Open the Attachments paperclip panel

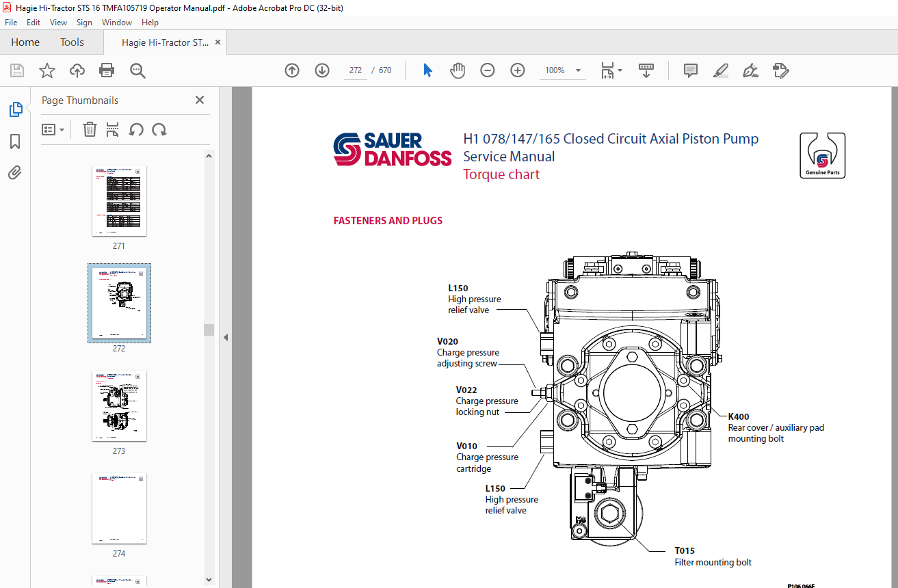[x=15, y=173]
